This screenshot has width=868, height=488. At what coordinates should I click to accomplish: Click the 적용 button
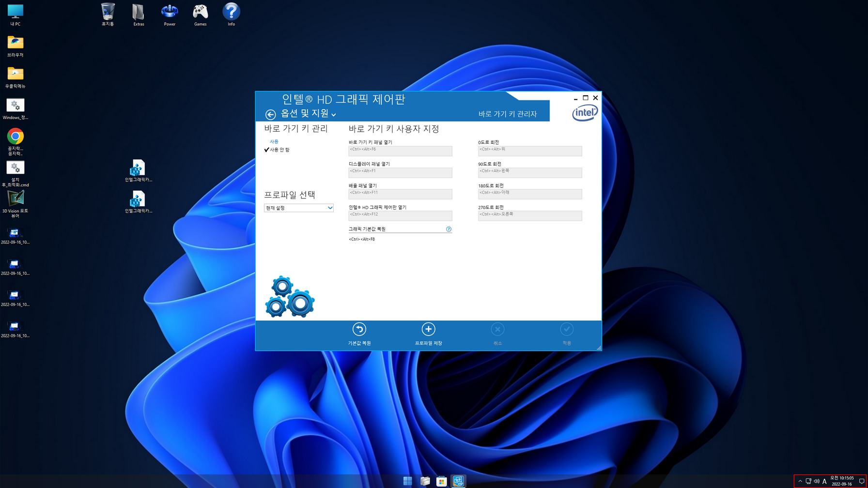567,335
